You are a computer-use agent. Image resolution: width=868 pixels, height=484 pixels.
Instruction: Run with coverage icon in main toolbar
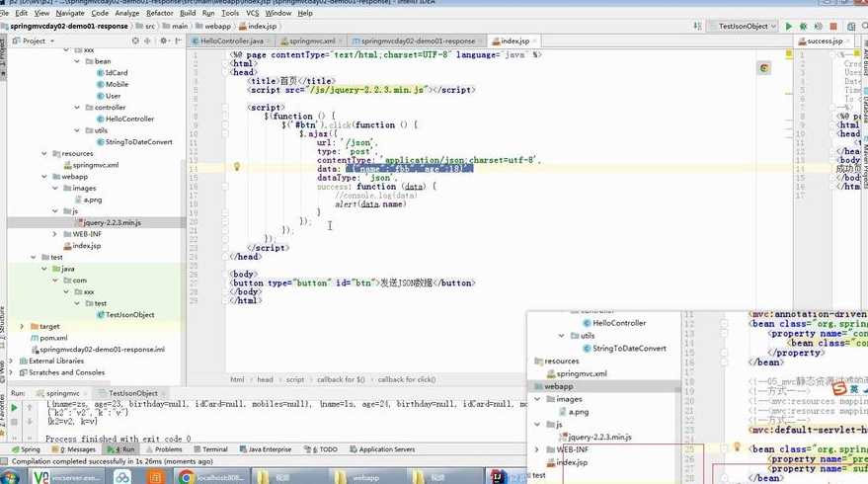tap(819, 26)
